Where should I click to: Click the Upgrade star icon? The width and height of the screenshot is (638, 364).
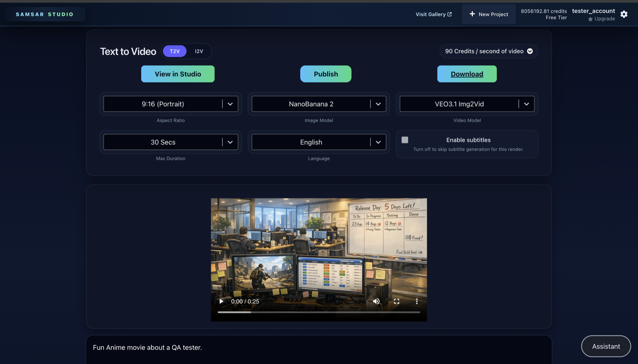click(x=591, y=19)
